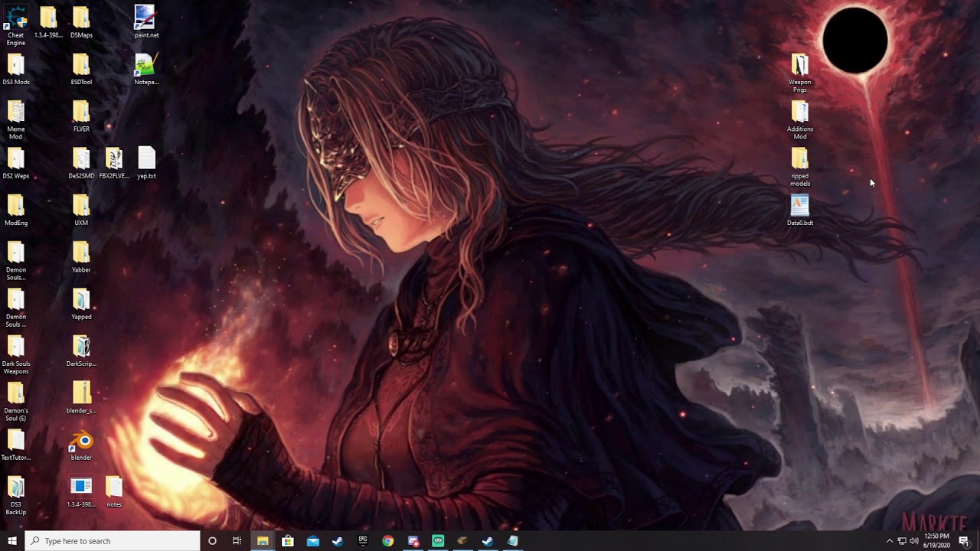Select the TextTutor... folder

click(16, 445)
